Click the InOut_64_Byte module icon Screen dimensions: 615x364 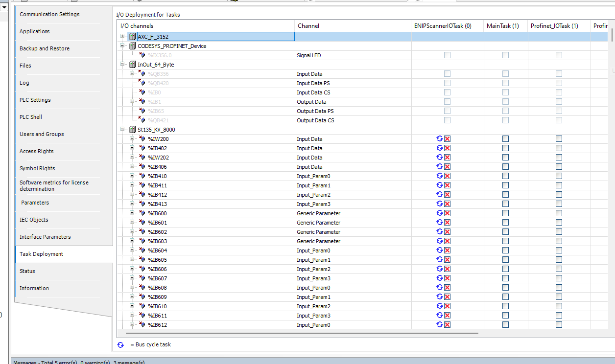[132, 65]
